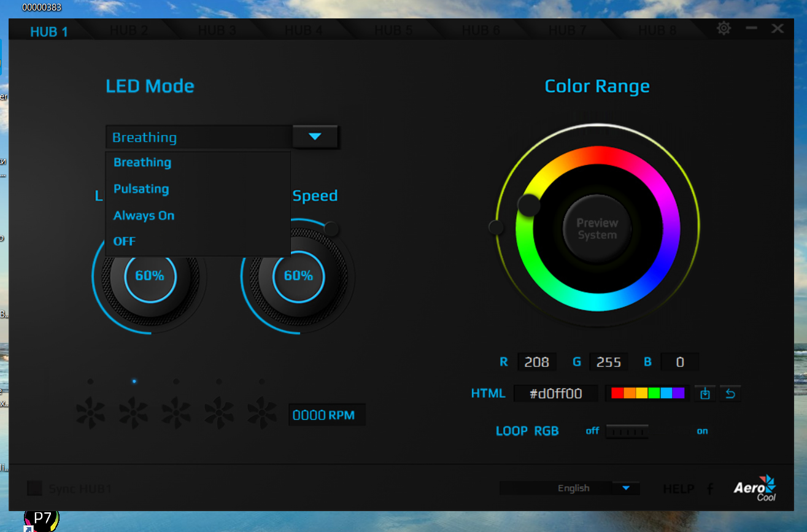
Task: Click the AeroCool logo
Action: (755, 488)
